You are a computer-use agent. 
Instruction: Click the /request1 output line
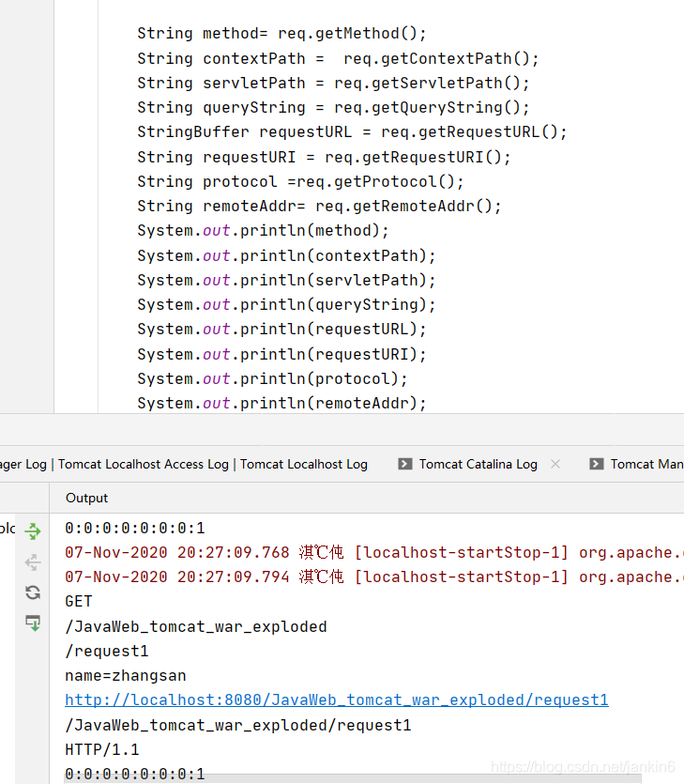(x=107, y=651)
